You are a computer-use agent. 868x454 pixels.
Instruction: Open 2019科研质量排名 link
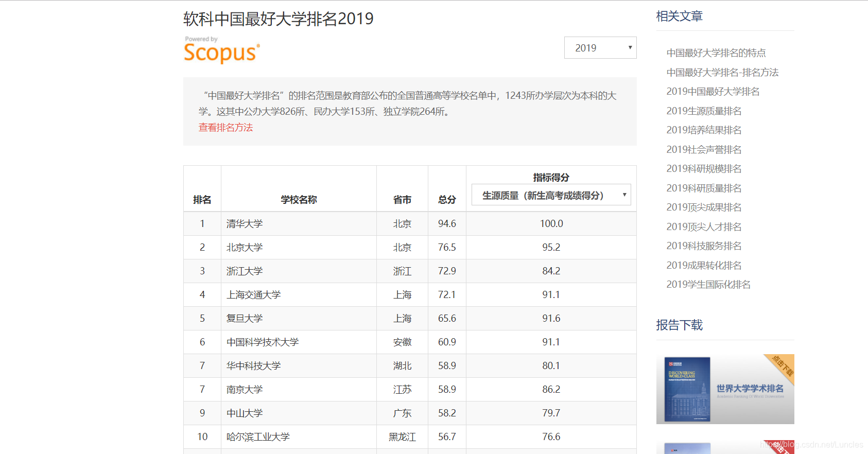pos(704,188)
